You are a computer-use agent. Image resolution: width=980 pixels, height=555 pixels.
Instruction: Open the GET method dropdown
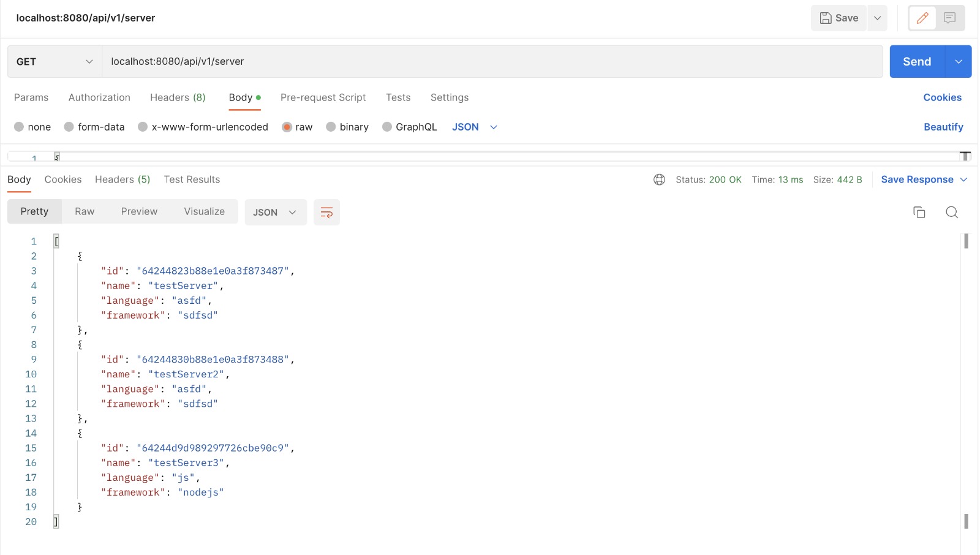click(x=55, y=61)
